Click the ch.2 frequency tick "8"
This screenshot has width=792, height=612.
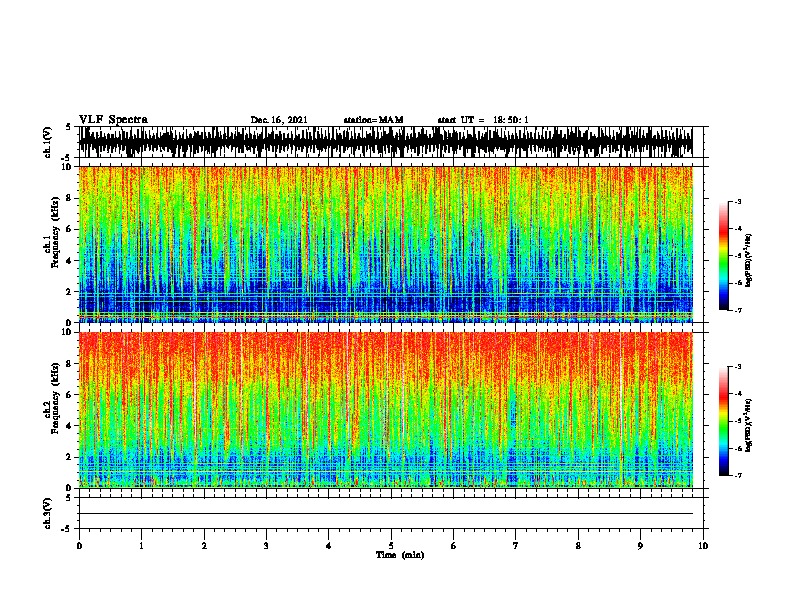pos(70,364)
